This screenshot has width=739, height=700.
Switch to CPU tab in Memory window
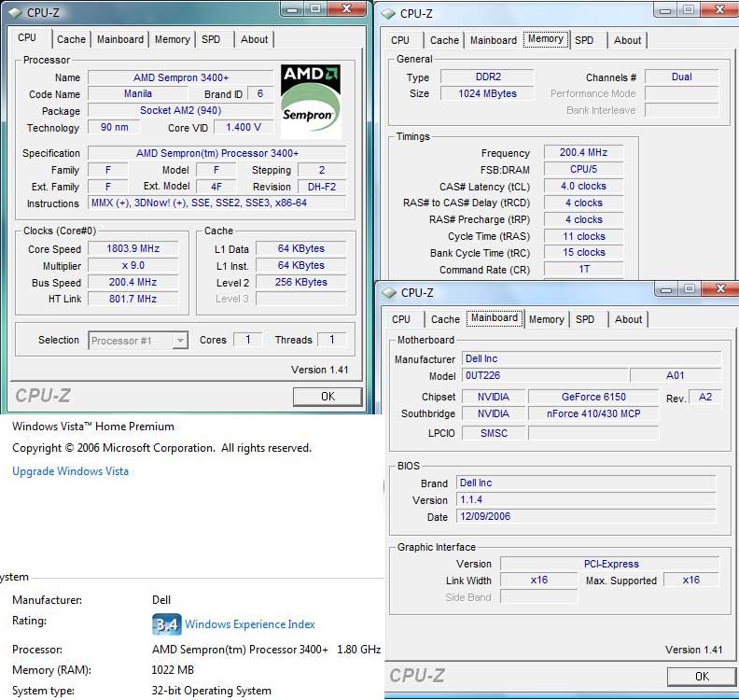click(x=400, y=40)
